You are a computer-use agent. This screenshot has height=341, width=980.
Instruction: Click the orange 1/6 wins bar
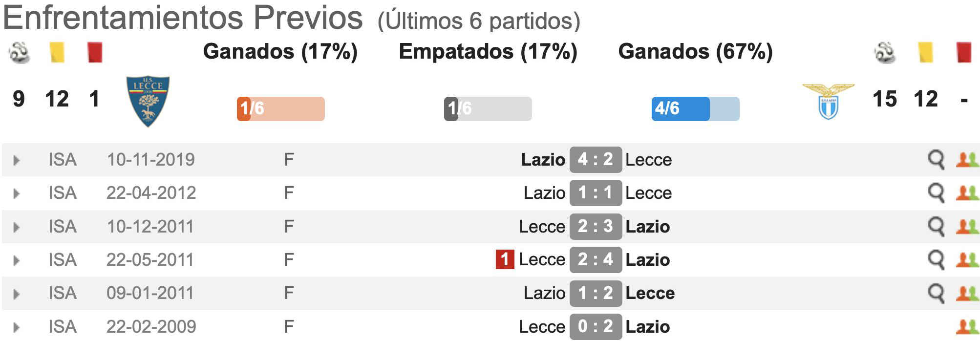pyautogui.click(x=281, y=109)
